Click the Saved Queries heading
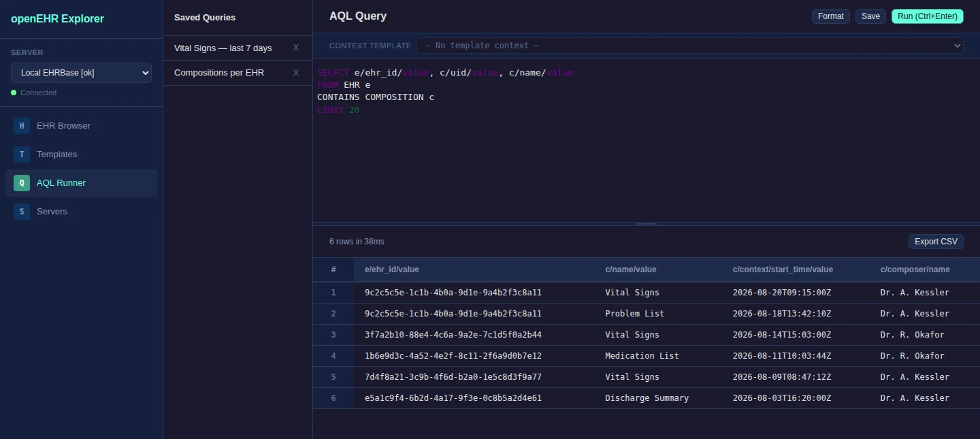This screenshot has height=439, width=980. [205, 18]
